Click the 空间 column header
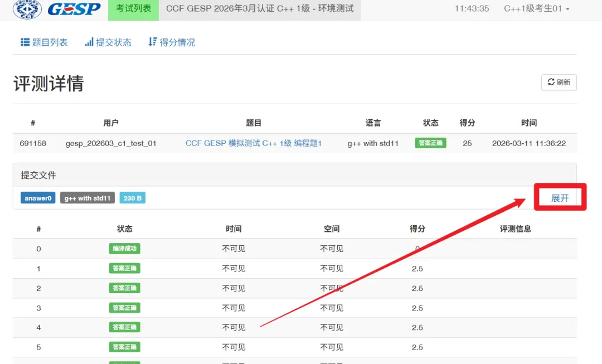The width and height of the screenshot is (602, 364). tap(331, 229)
